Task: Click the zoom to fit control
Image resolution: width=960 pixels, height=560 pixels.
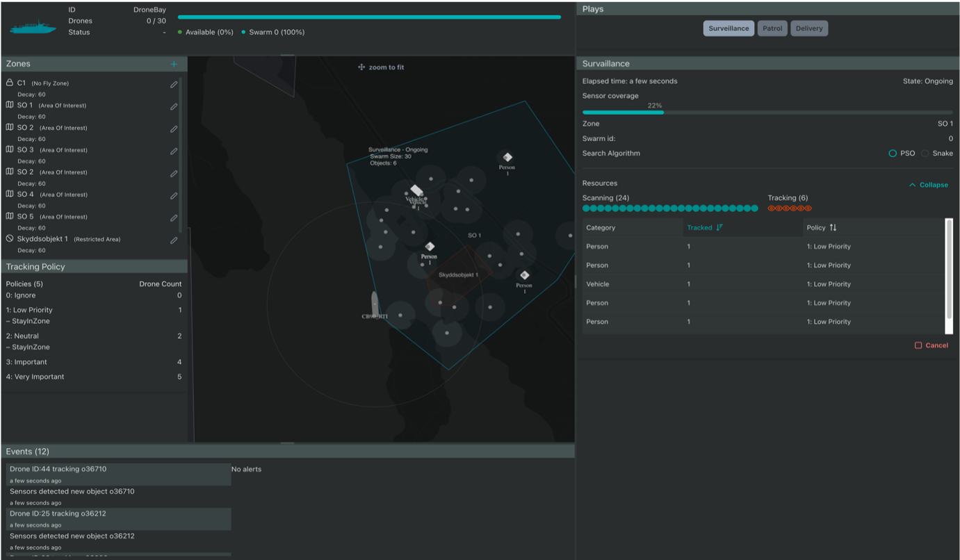Action: point(381,67)
